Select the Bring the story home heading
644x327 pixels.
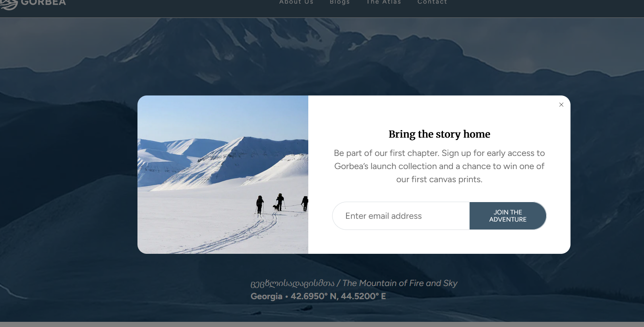(439, 134)
